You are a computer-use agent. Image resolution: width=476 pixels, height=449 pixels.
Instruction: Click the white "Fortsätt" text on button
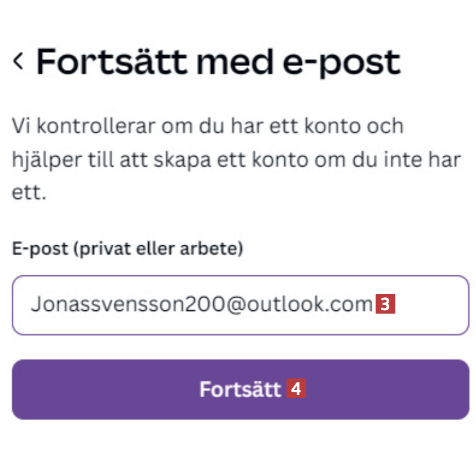tap(240, 390)
